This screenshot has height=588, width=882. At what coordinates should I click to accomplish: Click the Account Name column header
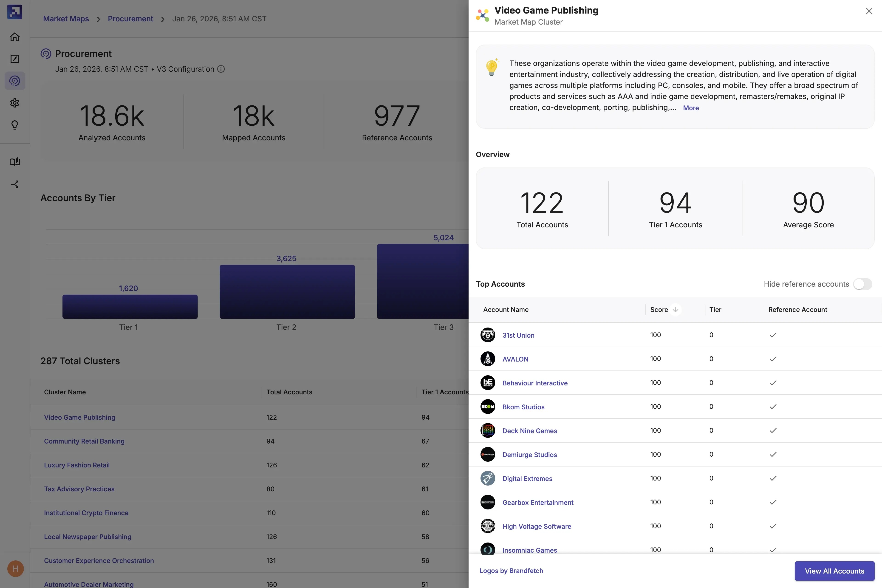(x=506, y=310)
